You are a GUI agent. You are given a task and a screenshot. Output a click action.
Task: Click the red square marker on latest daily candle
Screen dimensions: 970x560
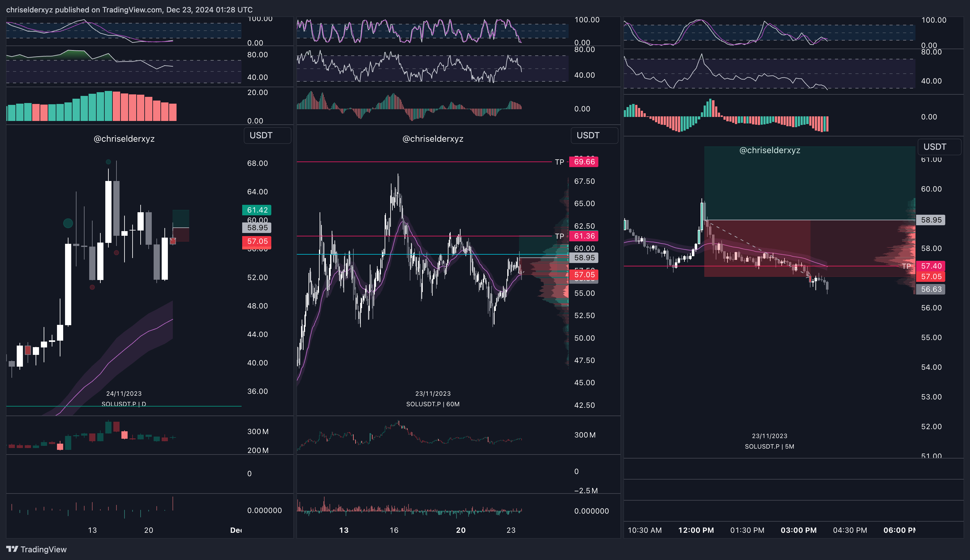coord(173,241)
